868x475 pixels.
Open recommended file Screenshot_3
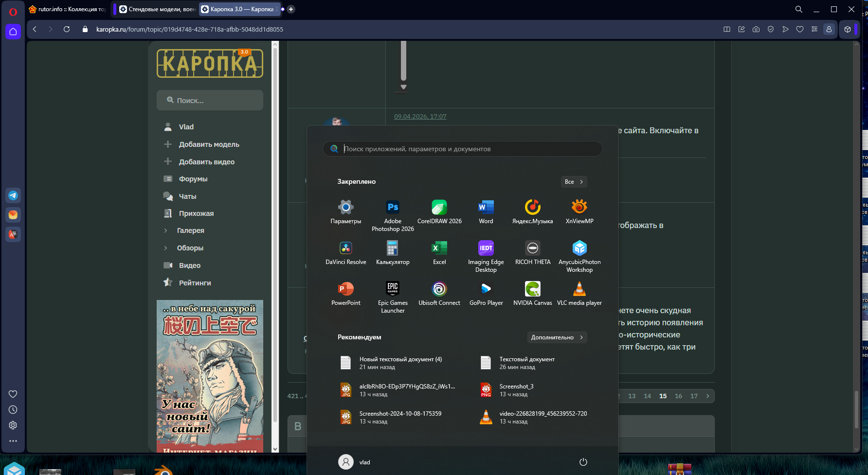516,390
